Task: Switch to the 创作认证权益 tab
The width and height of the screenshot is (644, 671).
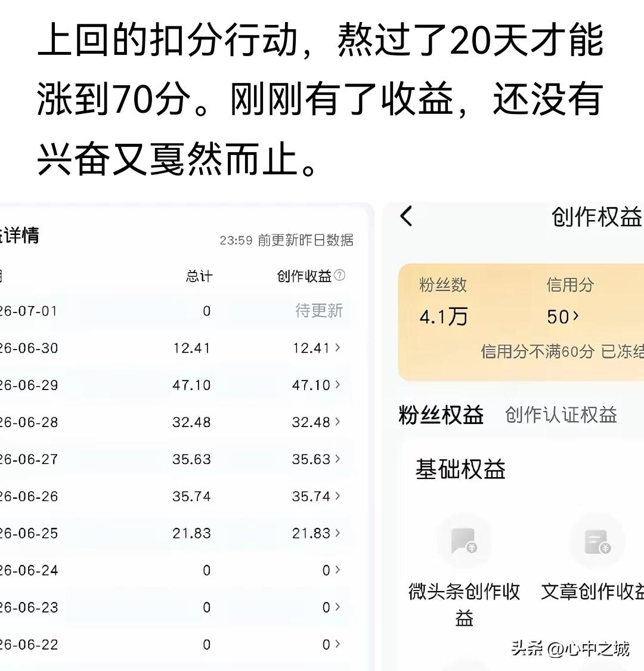Action: point(561,415)
